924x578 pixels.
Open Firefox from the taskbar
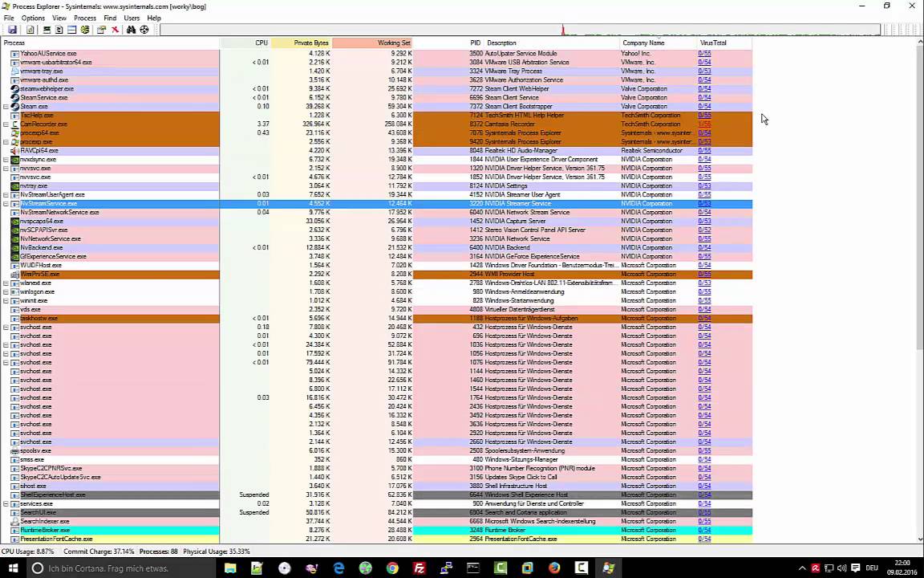[554, 568]
